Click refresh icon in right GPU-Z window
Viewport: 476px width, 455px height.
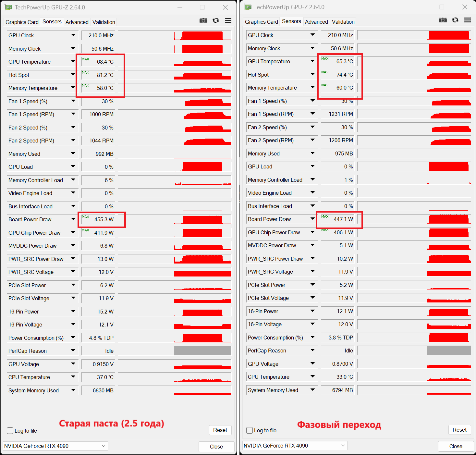[x=455, y=20]
